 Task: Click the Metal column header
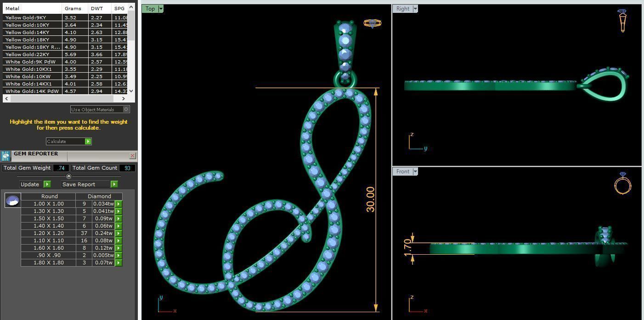click(32, 8)
